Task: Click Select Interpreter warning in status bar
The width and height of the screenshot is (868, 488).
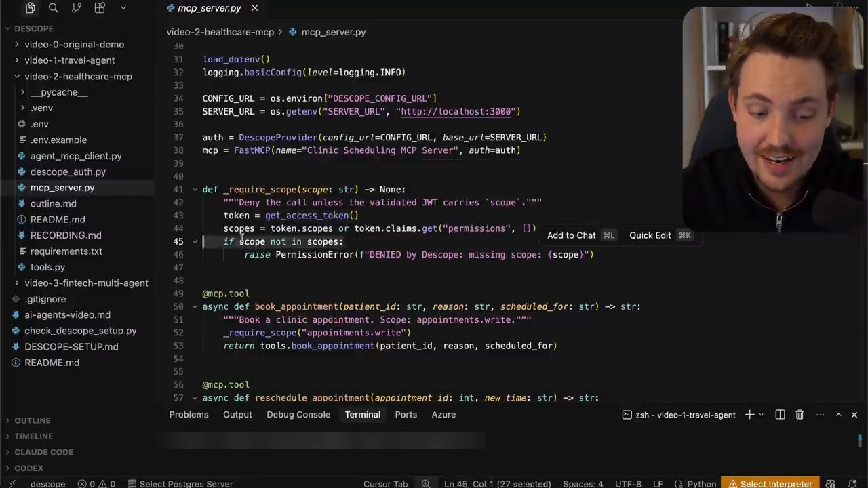Action: pos(770,483)
